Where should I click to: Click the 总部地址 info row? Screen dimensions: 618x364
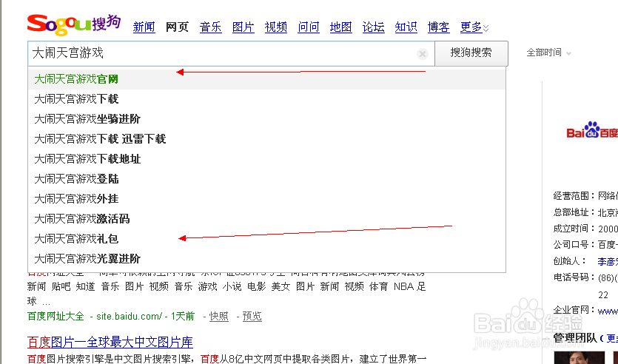click(x=585, y=212)
